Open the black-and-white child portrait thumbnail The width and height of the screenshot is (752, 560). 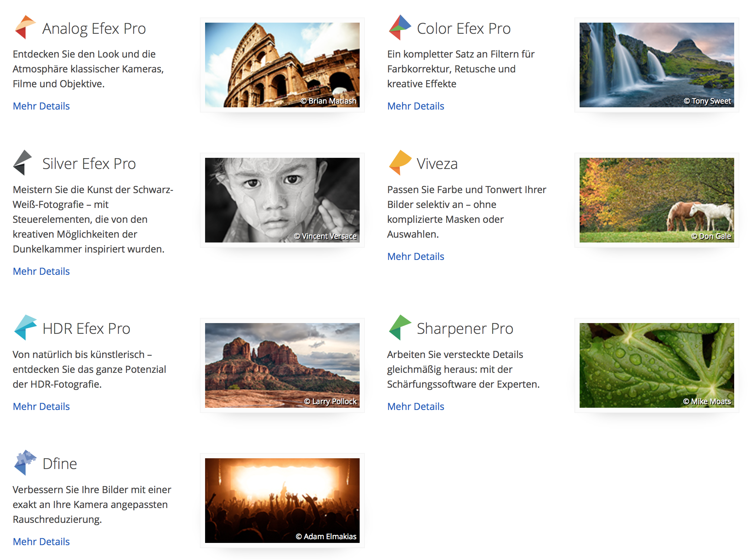pyautogui.click(x=282, y=200)
